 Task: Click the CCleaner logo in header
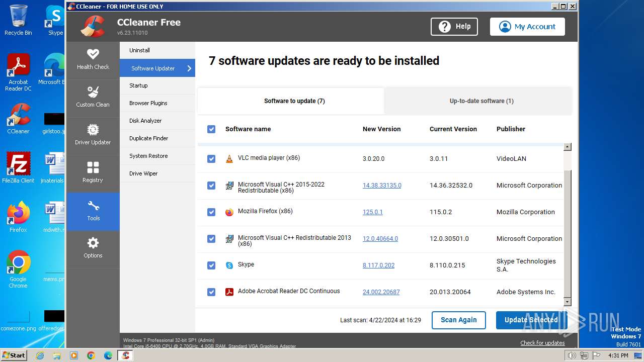click(x=93, y=26)
